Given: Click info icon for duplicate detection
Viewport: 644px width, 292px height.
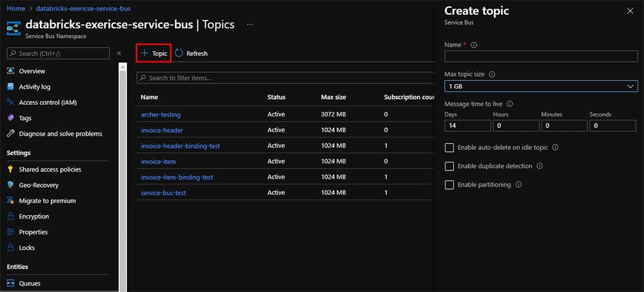Looking at the screenshot, I should click(x=540, y=166).
